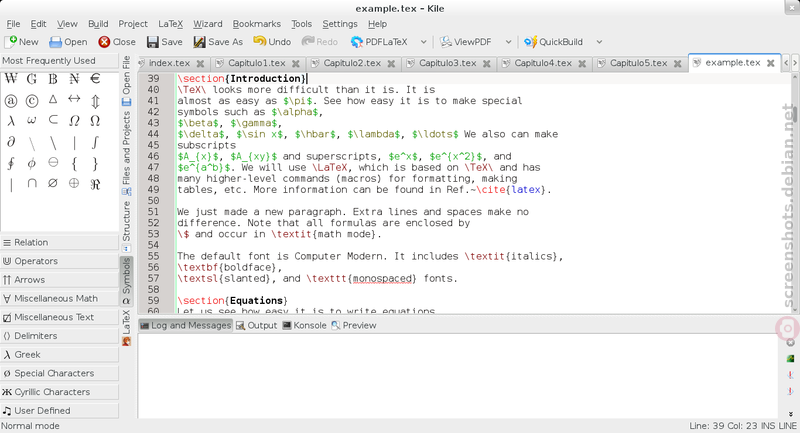Image resolution: width=800 pixels, height=433 pixels.
Task: Switch to the Capitulo5.tex tab
Action: (638, 63)
